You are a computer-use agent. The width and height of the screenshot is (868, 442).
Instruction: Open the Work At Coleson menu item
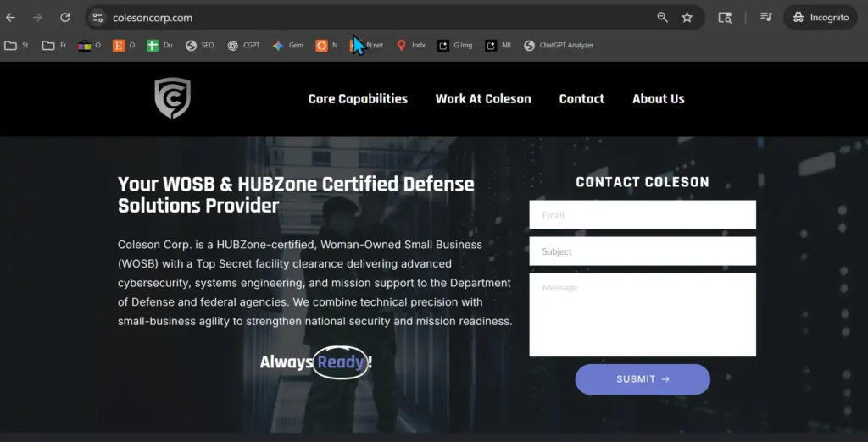tap(483, 99)
